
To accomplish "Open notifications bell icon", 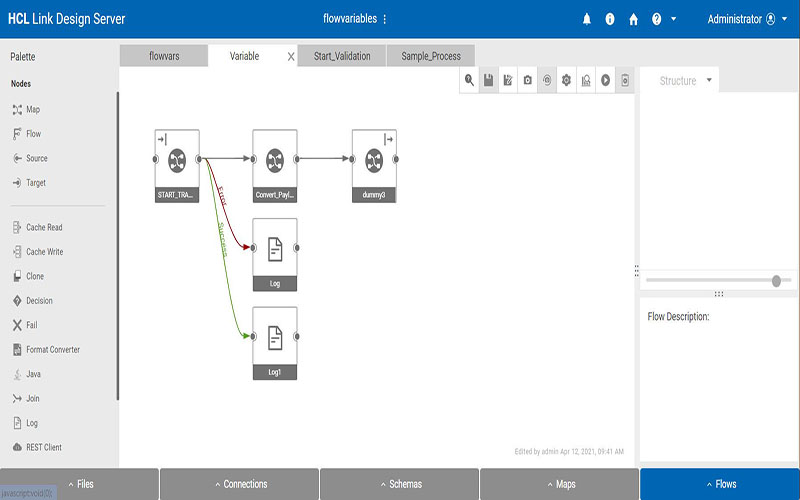I will (587, 19).
